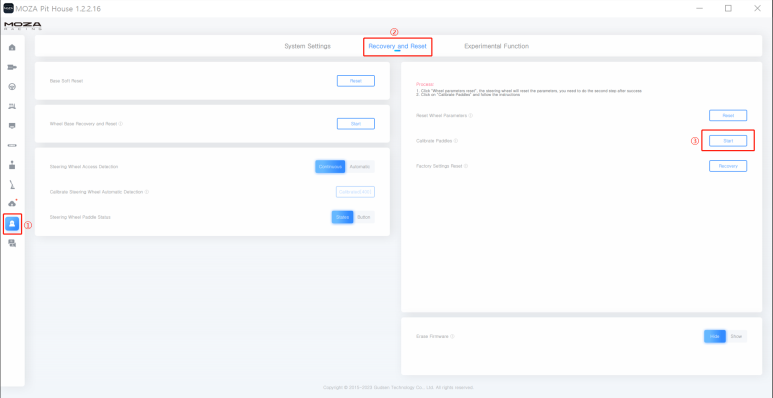The width and height of the screenshot is (773, 398).
Task: Click Reset for Reset Wheel Parameters
Action: (728, 115)
